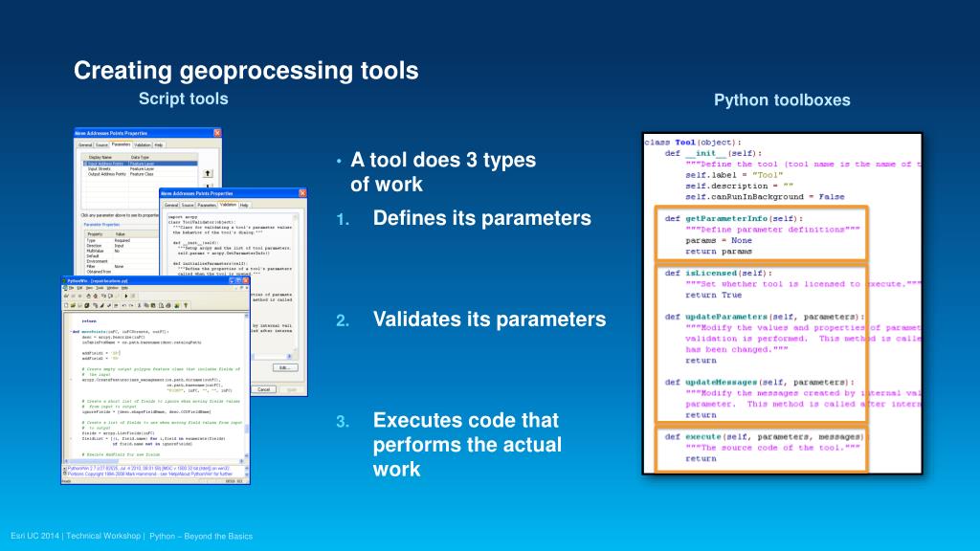This screenshot has height=551, width=980.
Task: Open the Help menu in PythonWin
Action: (x=125, y=287)
